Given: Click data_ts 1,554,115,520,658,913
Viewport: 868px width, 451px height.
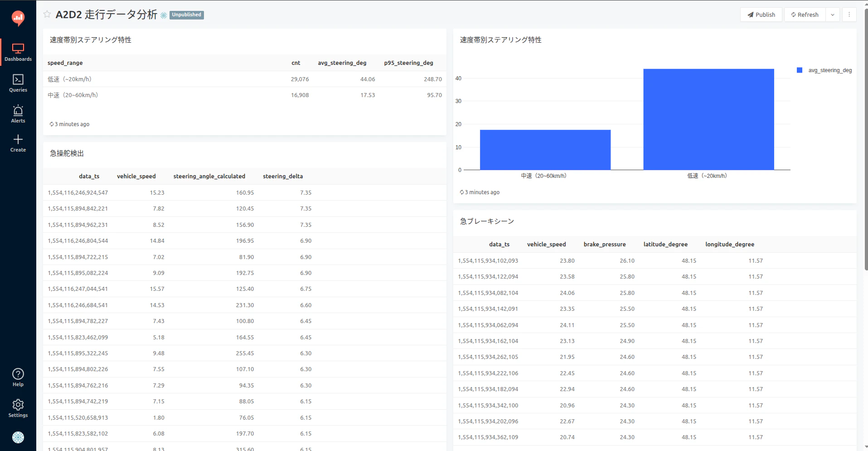Looking at the screenshot, I should pyautogui.click(x=78, y=418).
